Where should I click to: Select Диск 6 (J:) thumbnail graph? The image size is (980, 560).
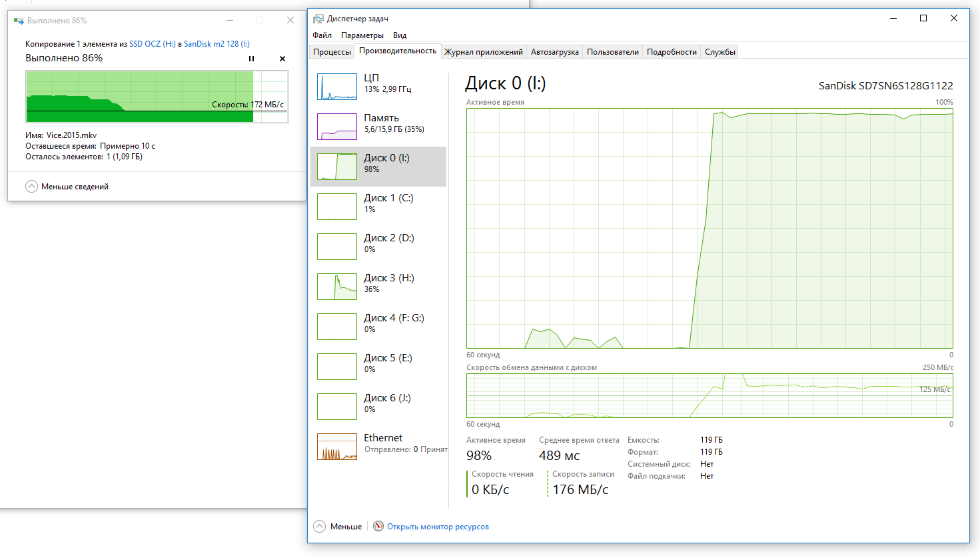[x=337, y=407]
